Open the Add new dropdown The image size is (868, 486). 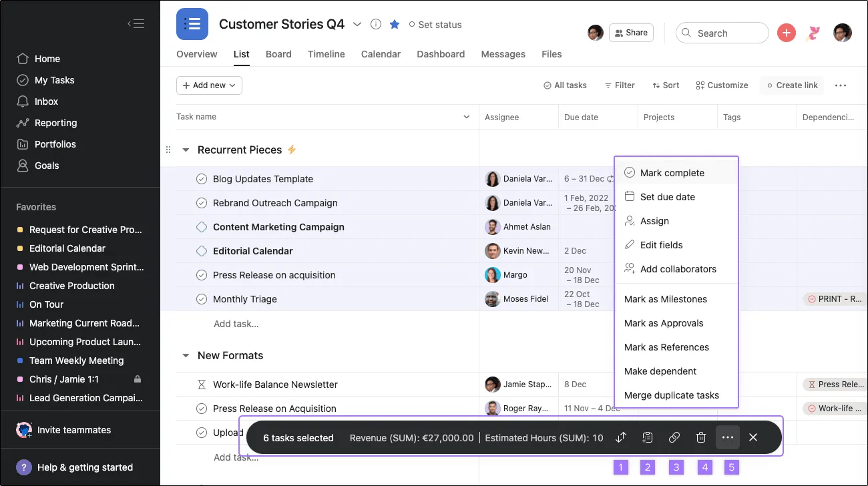click(209, 85)
